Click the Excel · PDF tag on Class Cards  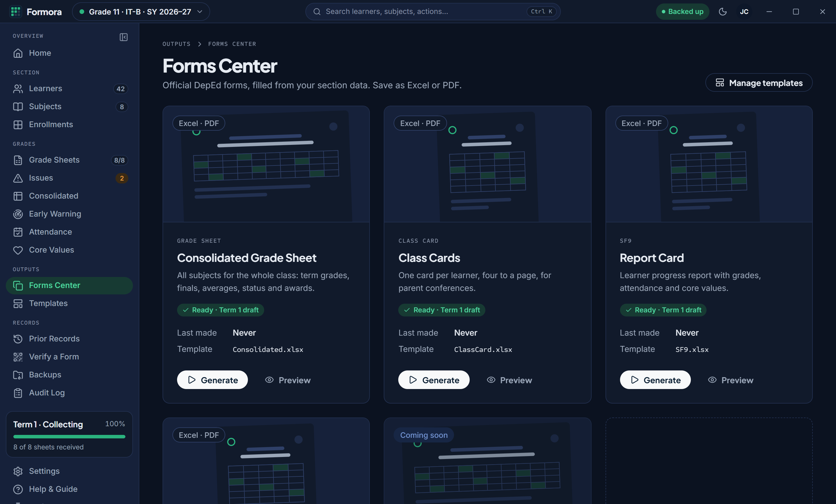tap(420, 123)
